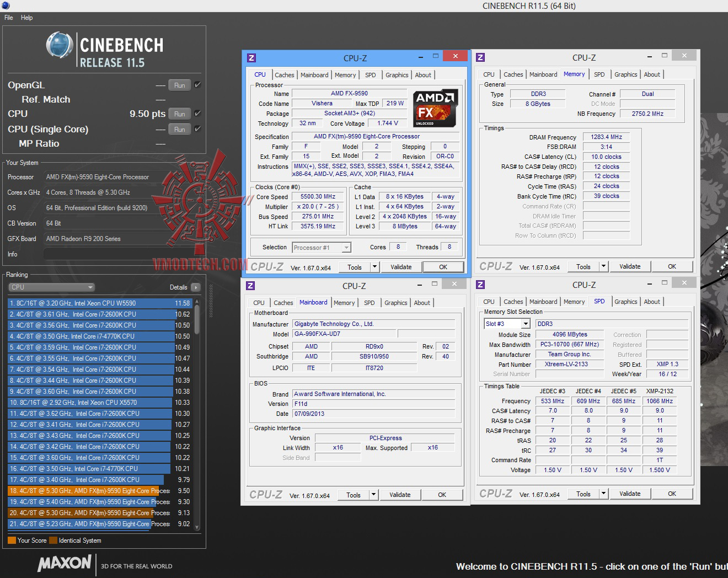Click the Z icon of the Slot #3 SPD CPU-Z window
The height and width of the screenshot is (578, 728).
(480, 285)
